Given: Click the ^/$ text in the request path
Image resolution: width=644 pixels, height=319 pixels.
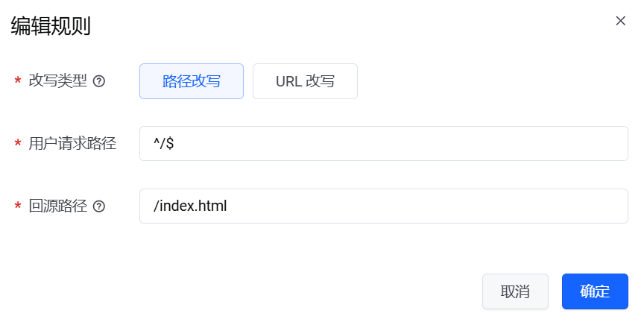Looking at the screenshot, I should pyautogui.click(x=164, y=144).
